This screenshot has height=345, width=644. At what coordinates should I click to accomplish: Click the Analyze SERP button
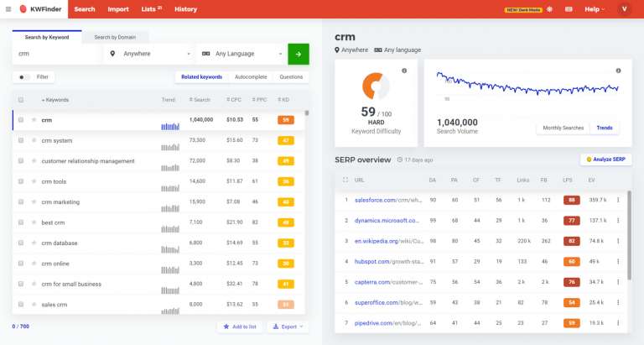coord(605,159)
